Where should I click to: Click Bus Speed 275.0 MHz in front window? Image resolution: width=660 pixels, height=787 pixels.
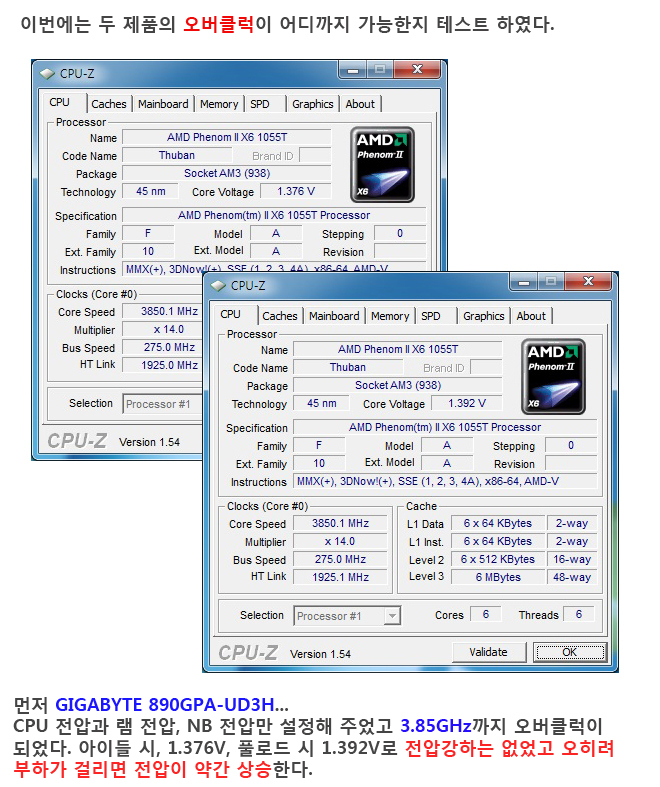(x=341, y=560)
